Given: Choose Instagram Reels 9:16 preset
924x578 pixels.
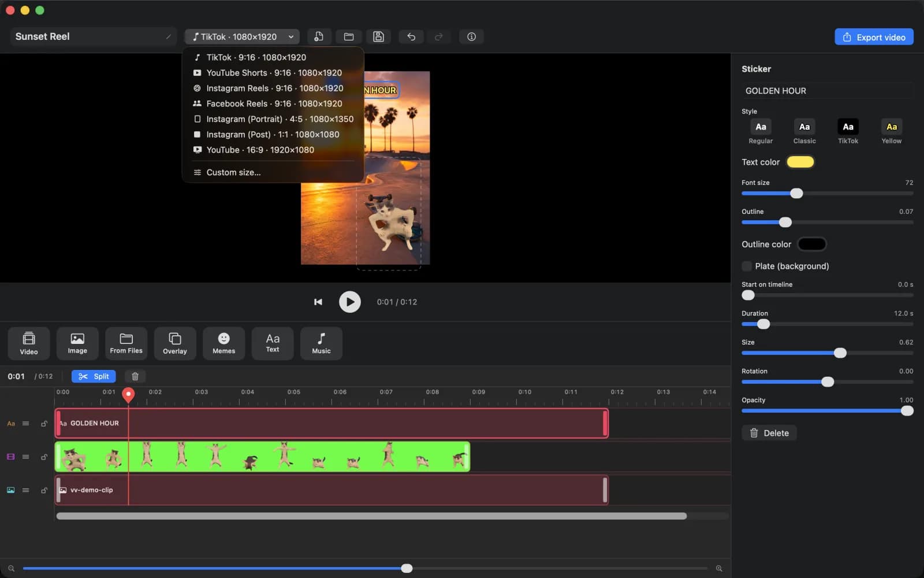Looking at the screenshot, I should tap(273, 88).
